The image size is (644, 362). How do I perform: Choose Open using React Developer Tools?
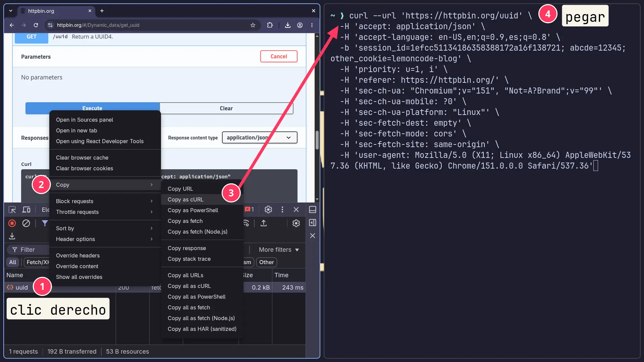click(x=105, y=141)
